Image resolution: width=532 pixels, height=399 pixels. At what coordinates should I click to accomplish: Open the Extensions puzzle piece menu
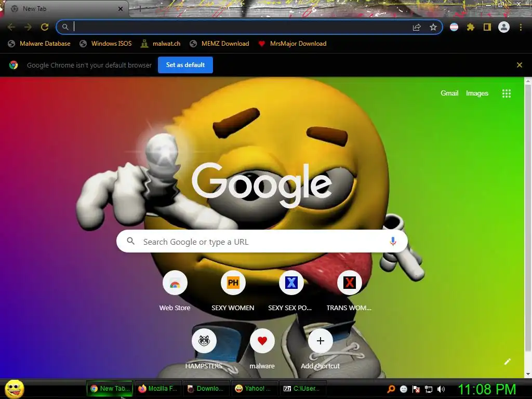pos(470,27)
